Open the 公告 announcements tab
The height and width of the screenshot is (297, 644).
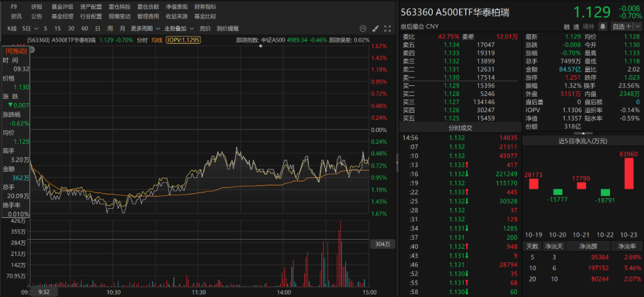point(36,17)
